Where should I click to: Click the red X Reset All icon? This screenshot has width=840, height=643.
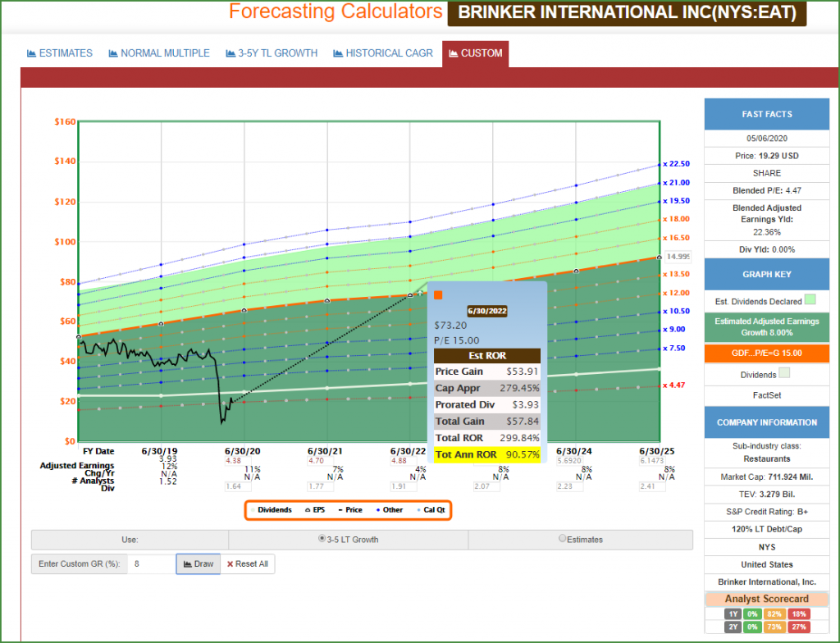230,564
